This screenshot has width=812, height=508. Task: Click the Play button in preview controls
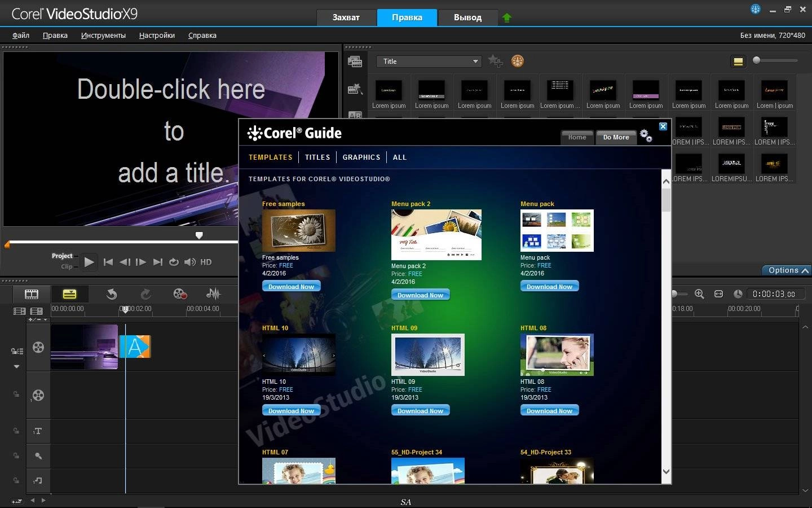pyautogui.click(x=89, y=262)
